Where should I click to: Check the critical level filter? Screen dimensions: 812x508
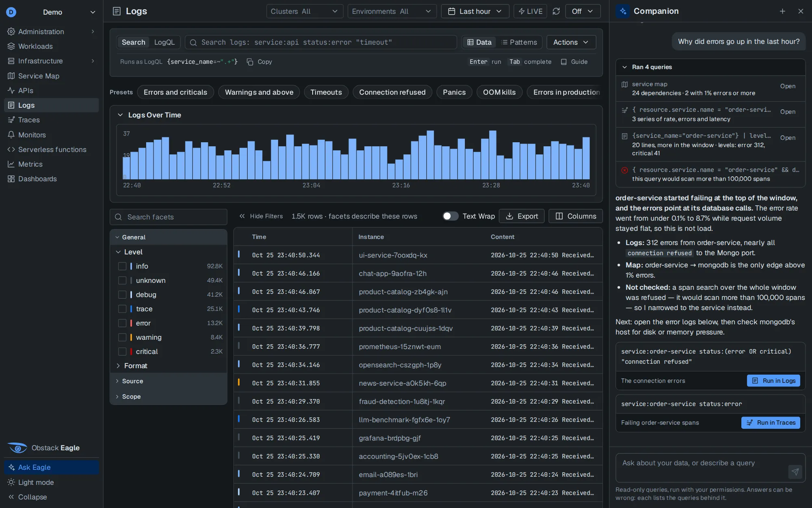122,352
